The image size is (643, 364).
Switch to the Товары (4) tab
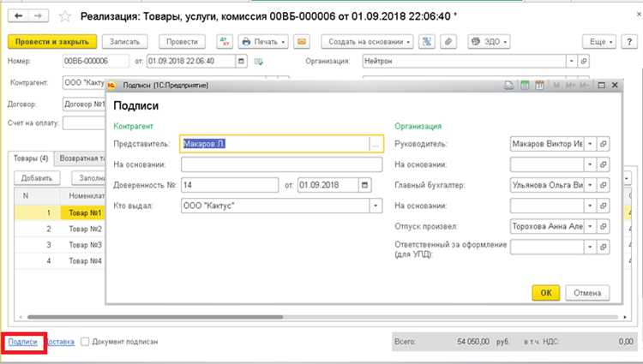(x=31, y=158)
